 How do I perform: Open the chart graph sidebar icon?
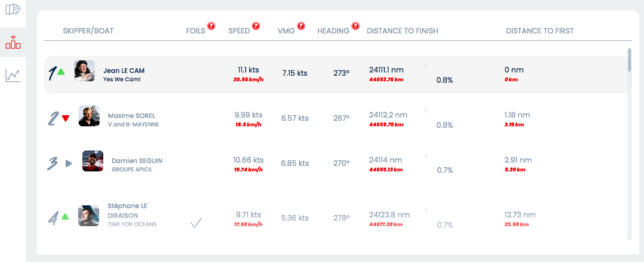(13, 75)
